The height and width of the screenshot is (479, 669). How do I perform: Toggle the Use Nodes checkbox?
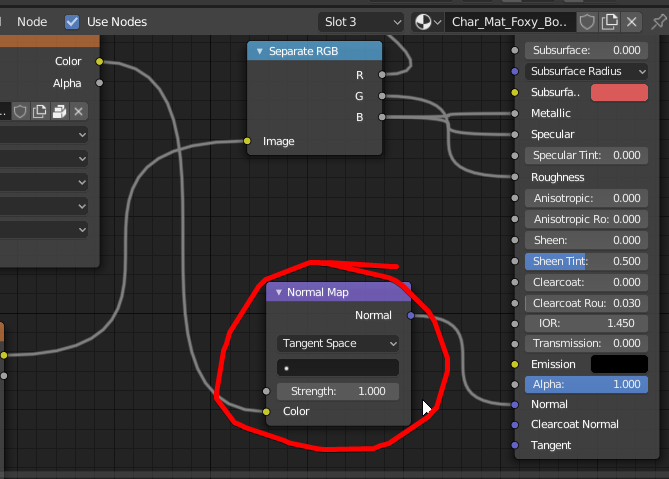pos(72,22)
